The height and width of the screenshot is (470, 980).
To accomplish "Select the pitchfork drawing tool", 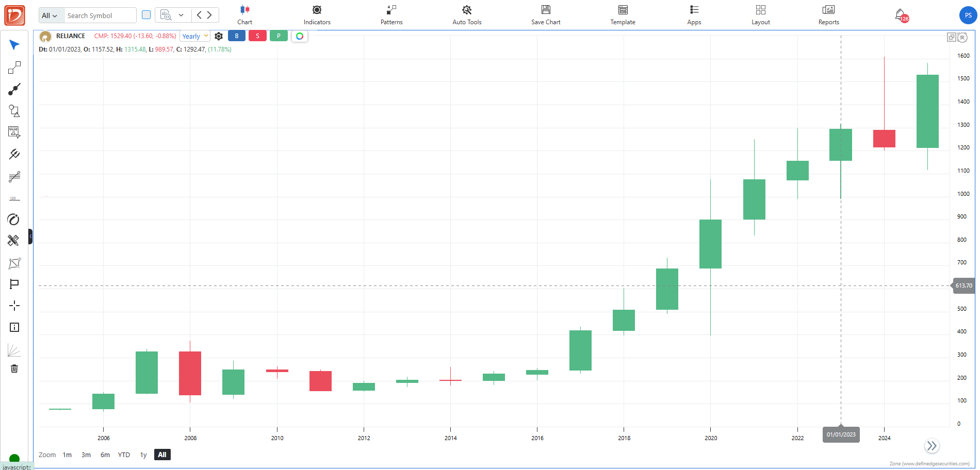I will [x=14, y=154].
